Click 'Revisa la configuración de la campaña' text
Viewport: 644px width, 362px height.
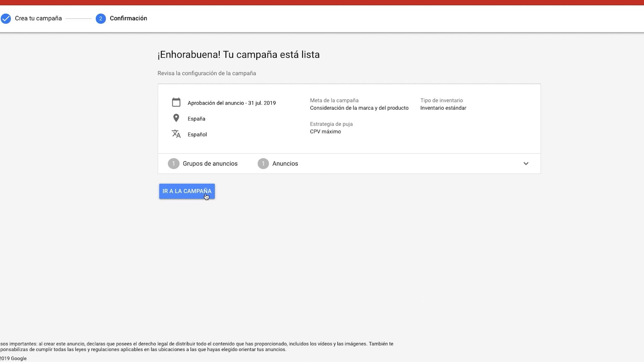[x=207, y=73]
